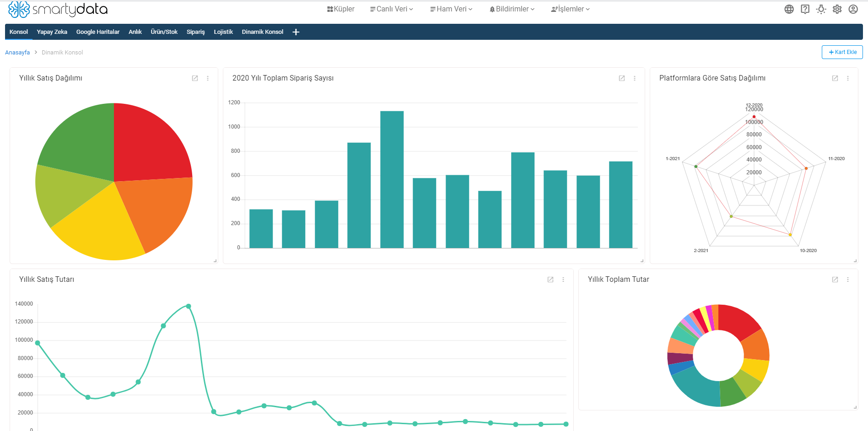Go to Anasayfa breadcrumb link
868x431 pixels.
17,53
